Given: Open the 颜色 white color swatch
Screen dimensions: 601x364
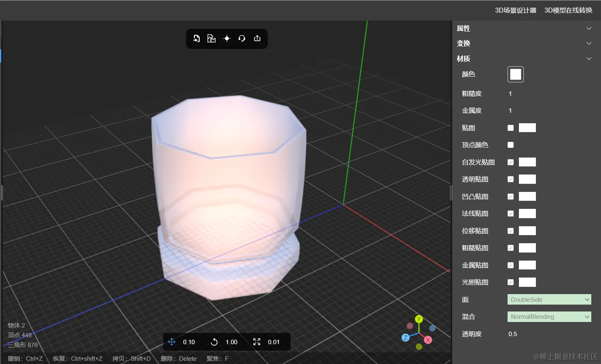Looking at the screenshot, I should click(x=516, y=74).
